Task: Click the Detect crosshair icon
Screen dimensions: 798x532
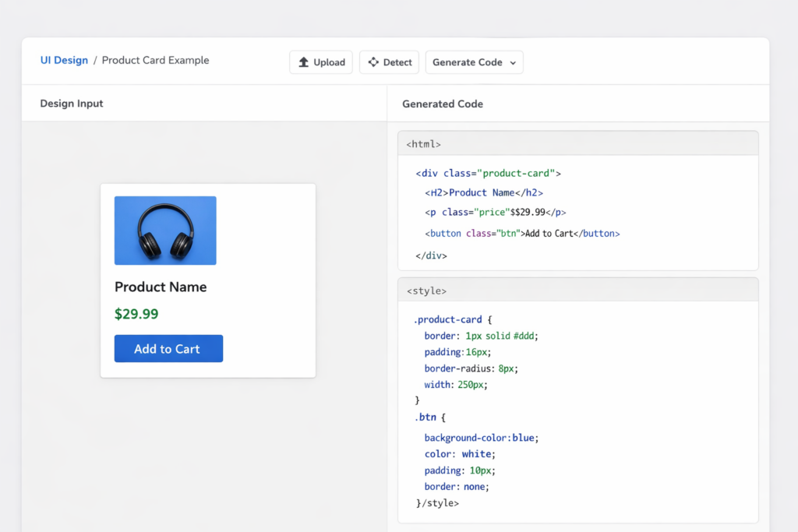Action: 373,62
